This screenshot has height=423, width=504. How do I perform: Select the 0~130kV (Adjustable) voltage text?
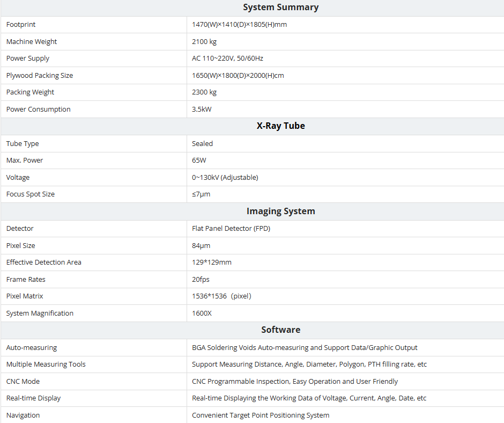pos(225,178)
